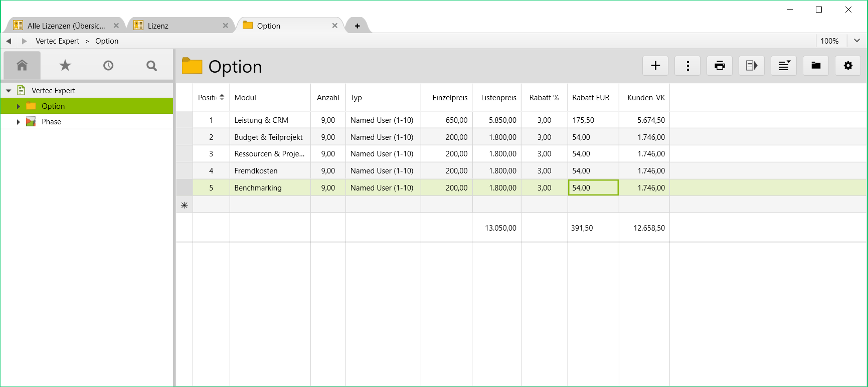Open the favorites star tab

tap(65, 65)
